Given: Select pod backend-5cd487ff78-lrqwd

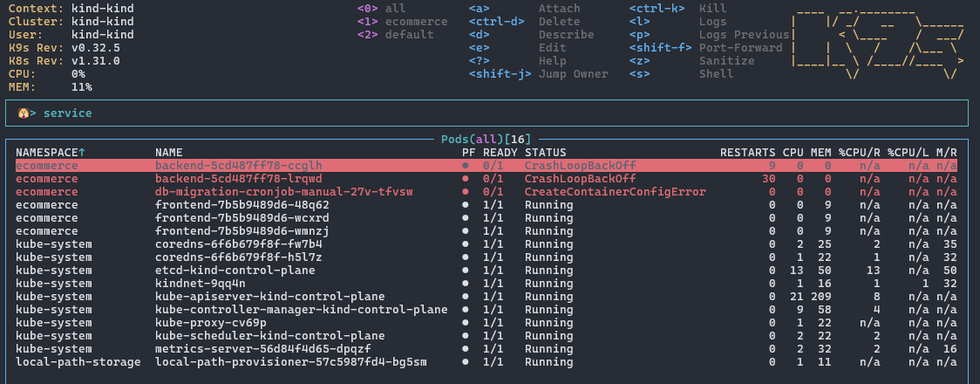Looking at the screenshot, I should tap(487, 179).
